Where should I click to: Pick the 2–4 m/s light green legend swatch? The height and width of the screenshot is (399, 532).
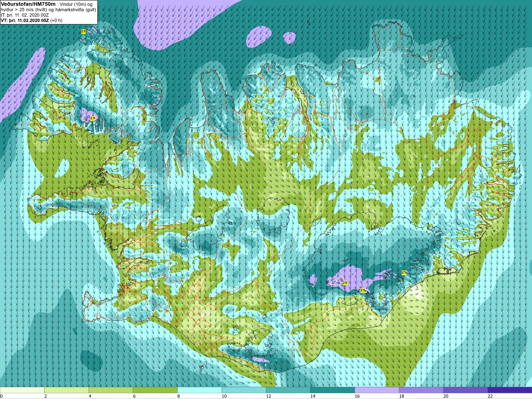66,390
